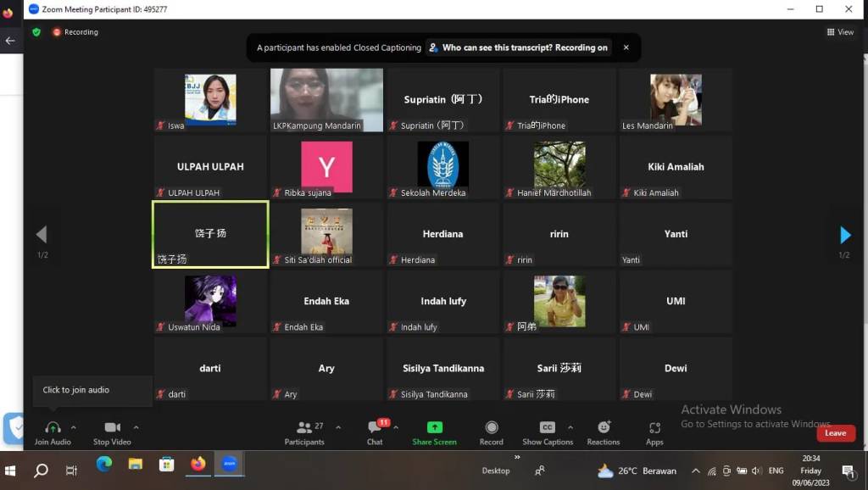Open Firefox from the Windows taskbar
868x490 pixels.
pos(198,465)
